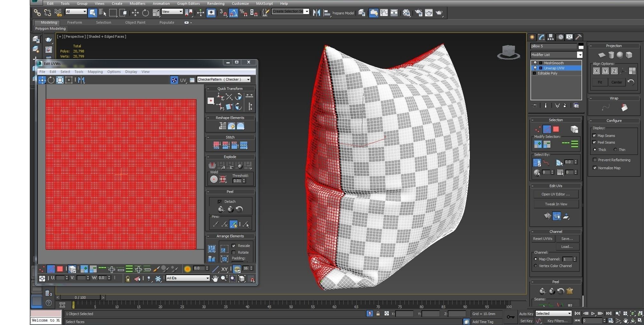This screenshot has height=325, width=644.
Task: Click the Reset UVWs button
Action: click(542, 239)
